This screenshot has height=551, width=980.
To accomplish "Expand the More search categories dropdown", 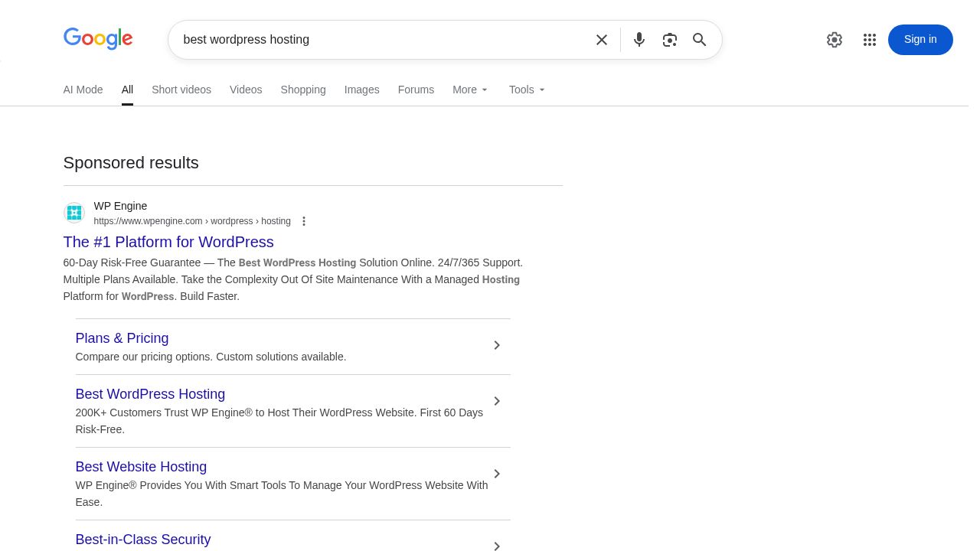I will coord(469,90).
